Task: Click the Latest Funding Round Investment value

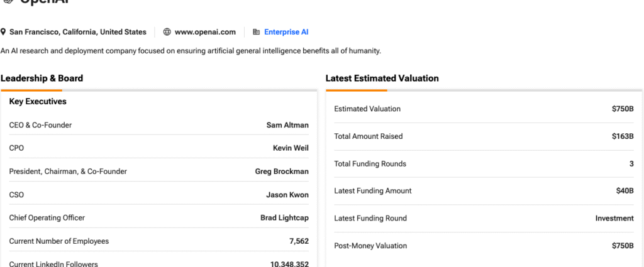Action: [614, 219]
